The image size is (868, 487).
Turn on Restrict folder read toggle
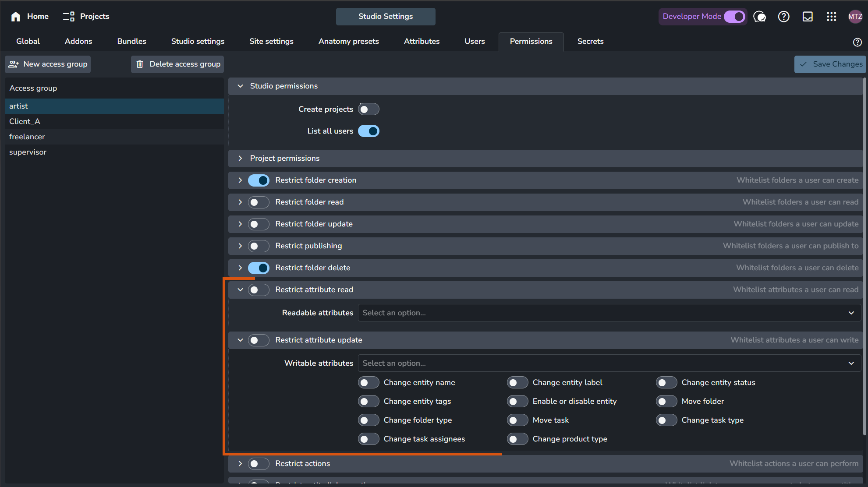(x=259, y=202)
